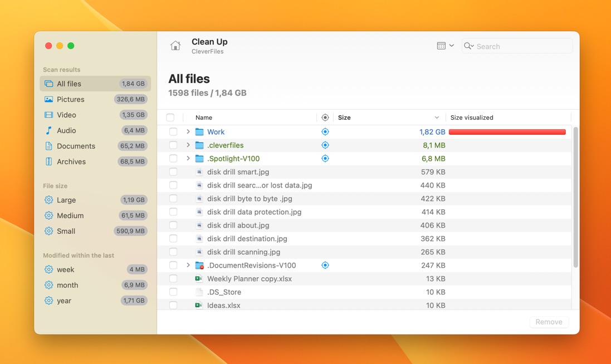Click the target icon in column header

[x=325, y=117]
